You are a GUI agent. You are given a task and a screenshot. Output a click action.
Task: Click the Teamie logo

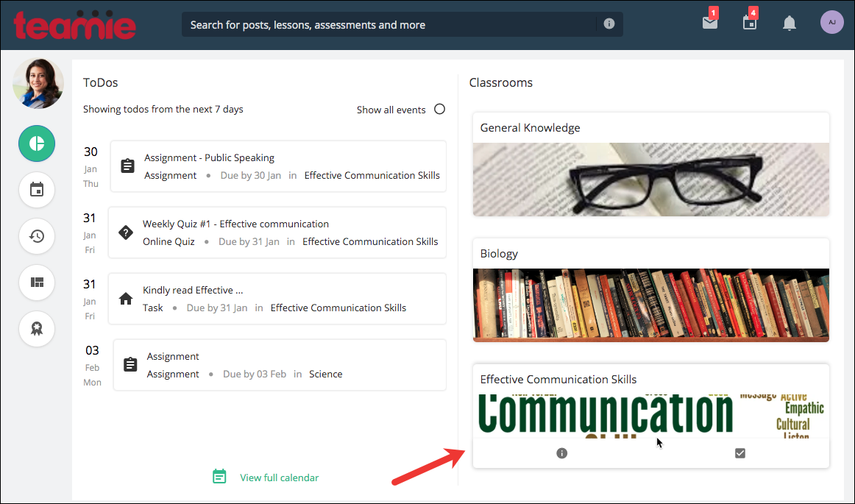[75, 25]
